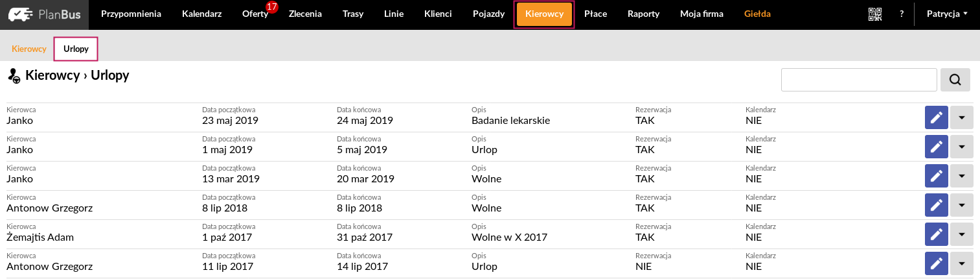The height and width of the screenshot is (279, 980).
Task: Click the PlanBus logo
Action: point(45,14)
